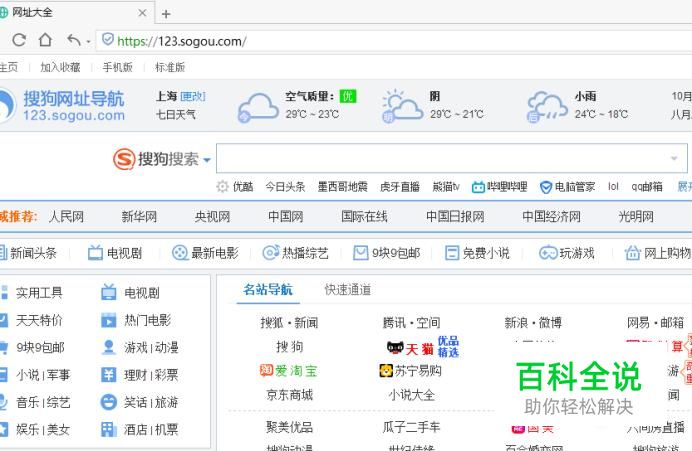
Task: Select the 网址大全 browser tab
Action: point(75,12)
